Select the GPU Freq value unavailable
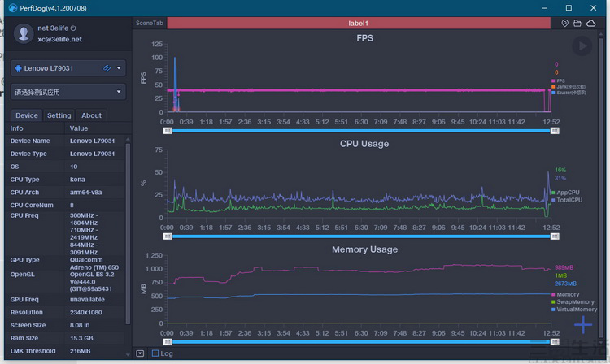610x364 pixels. pos(87,300)
